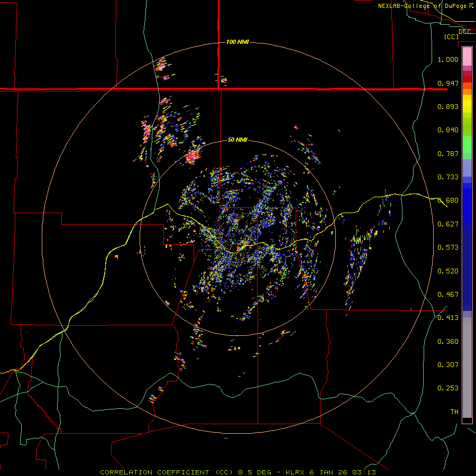
Task: Click the 0.893 legend value
Action: coord(448,106)
